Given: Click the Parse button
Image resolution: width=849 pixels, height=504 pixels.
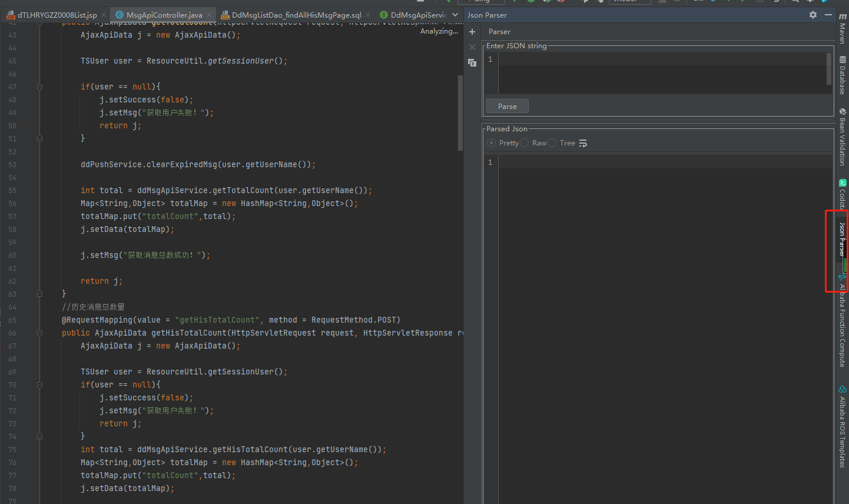Looking at the screenshot, I should pos(508,107).
